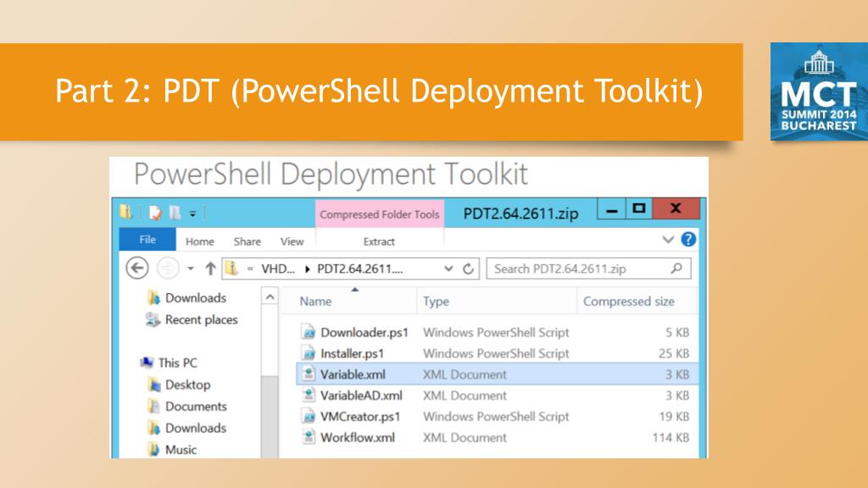868x488 pixels.
Task: Select the Downloader.ps1 file icon
Action: [x=309, y=332]
